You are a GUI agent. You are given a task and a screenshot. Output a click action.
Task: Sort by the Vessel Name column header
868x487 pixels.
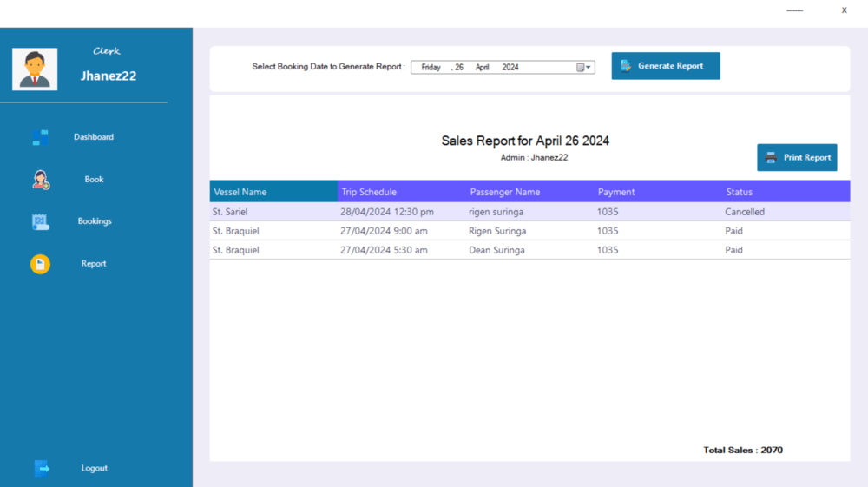(273, 192)
